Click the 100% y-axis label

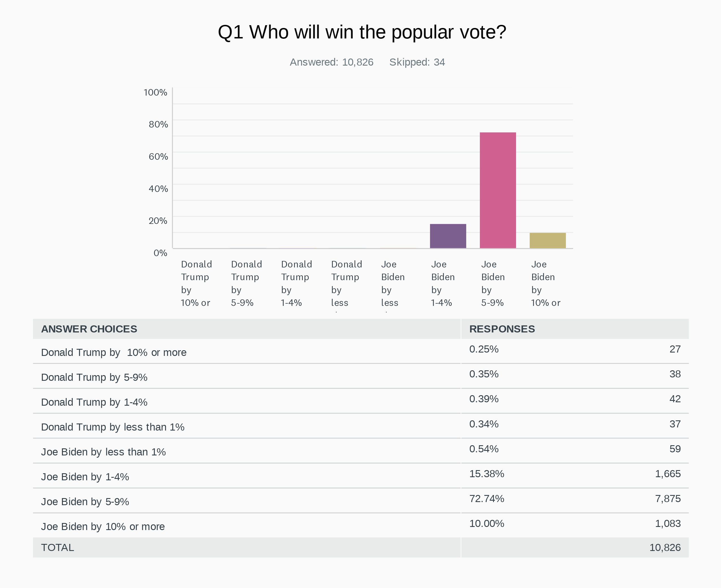(155, 92)
